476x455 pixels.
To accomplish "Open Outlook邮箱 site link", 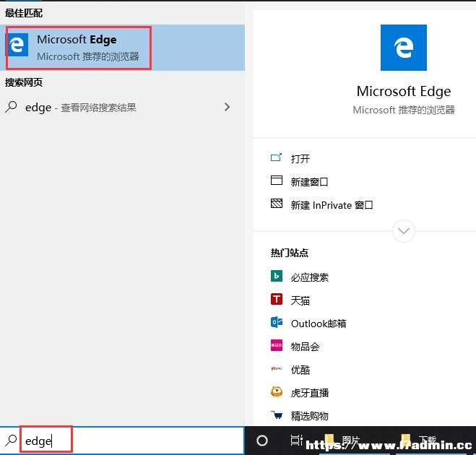I will pos(319,324).
